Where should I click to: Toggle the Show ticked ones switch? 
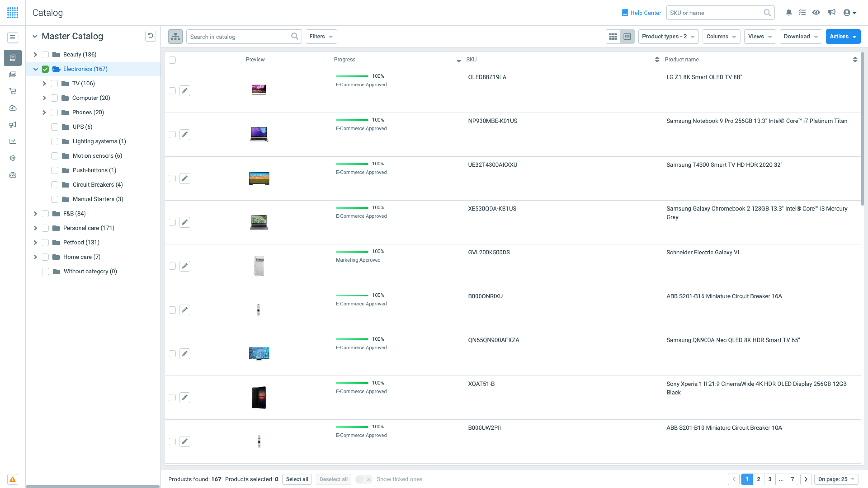(363, 479)
